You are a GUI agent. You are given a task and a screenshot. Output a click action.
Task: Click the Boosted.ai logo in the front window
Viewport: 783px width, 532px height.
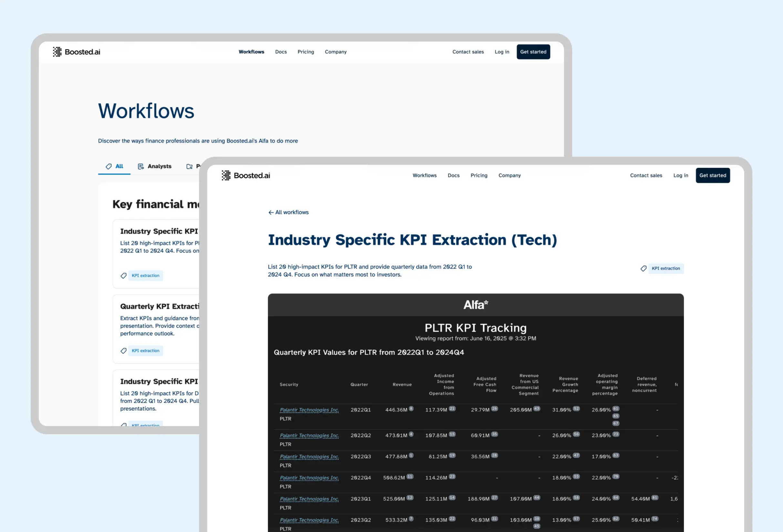(246, 176)
